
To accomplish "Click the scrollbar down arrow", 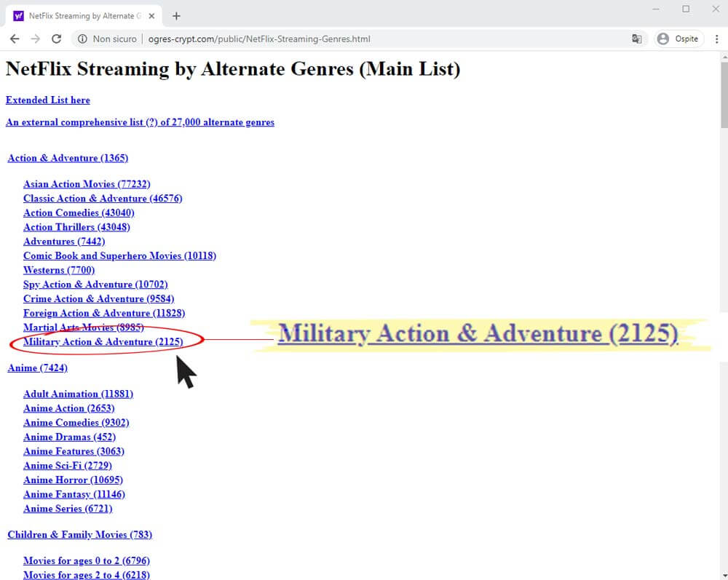I will pos(724,576).
